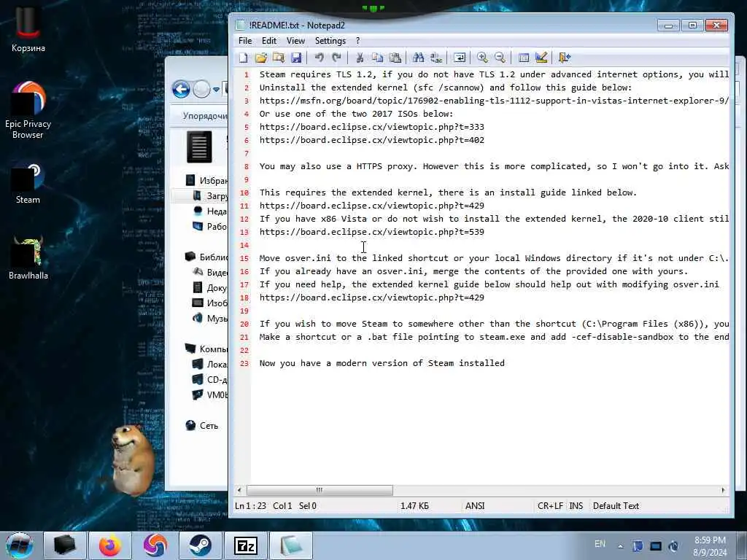Open the Корзина desktop icon
The width and height of the screenshot is (747, 560).
click(28, 30)
